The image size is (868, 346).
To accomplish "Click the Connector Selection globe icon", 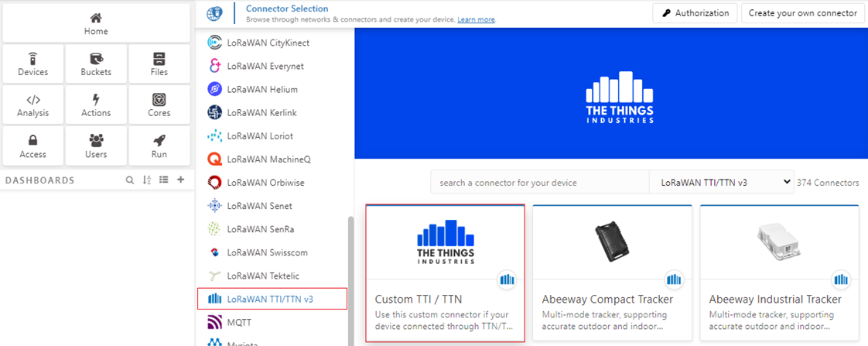I will point(214,12).
